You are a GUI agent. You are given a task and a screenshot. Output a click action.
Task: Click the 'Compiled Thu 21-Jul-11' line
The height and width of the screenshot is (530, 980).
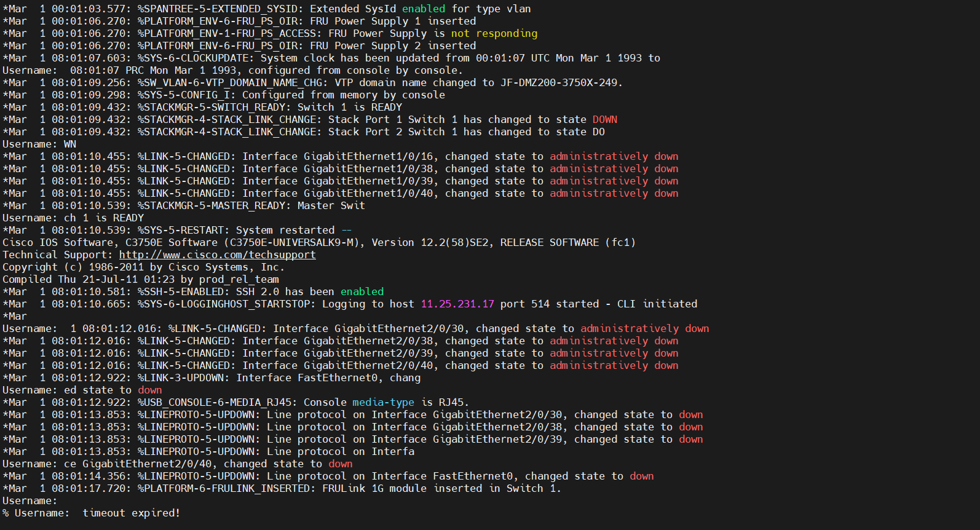140,279
